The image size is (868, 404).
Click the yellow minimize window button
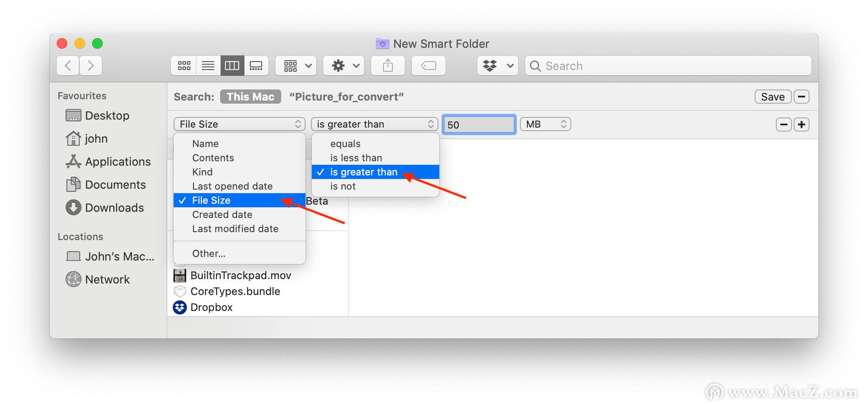(x=80, y=43)
